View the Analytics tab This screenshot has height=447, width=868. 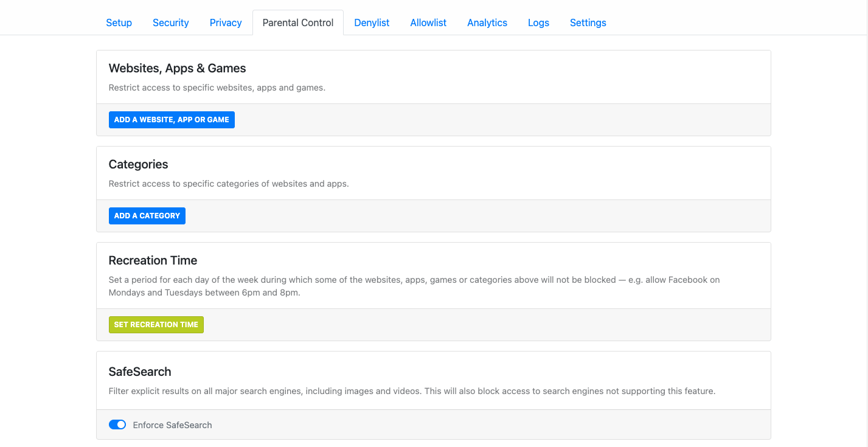pos(487,23)
